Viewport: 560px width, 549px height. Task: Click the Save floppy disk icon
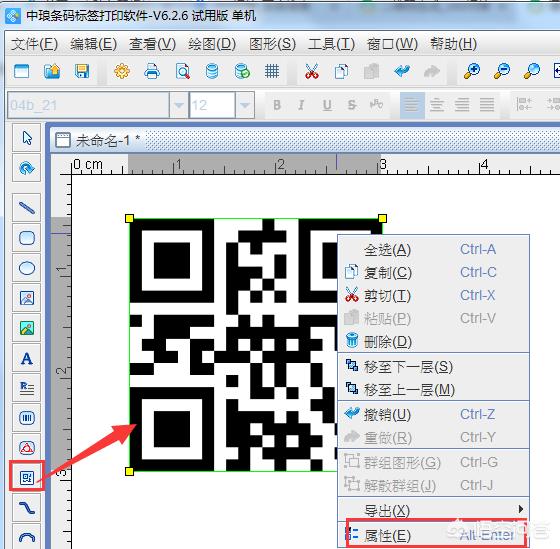pos(82,71)
